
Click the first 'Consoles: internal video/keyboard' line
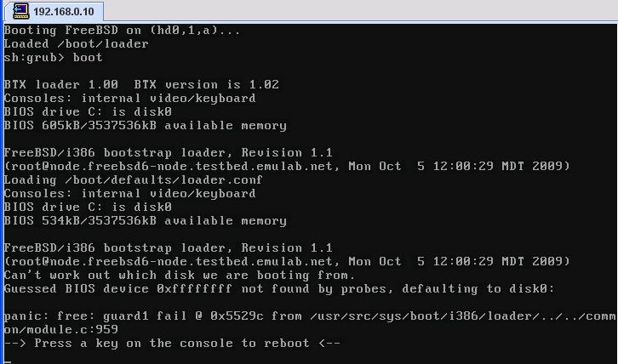[x=129, y=99]
